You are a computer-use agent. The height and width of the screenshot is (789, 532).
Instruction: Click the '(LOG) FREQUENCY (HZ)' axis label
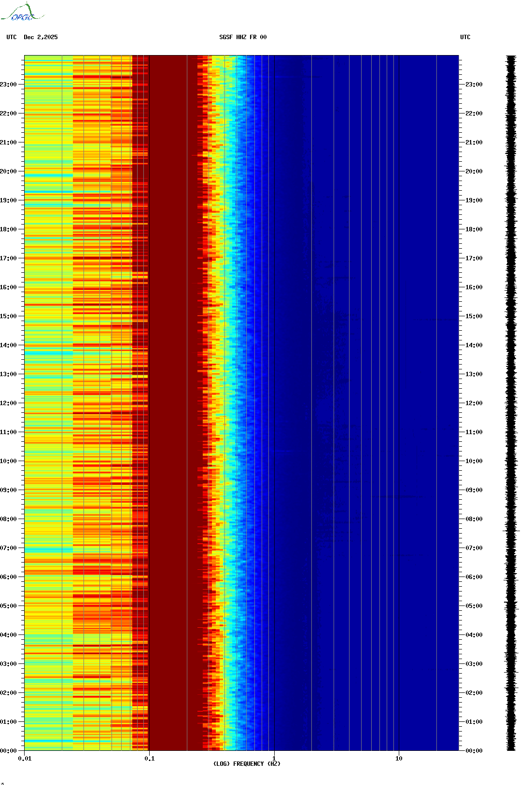tap(247, 764)
